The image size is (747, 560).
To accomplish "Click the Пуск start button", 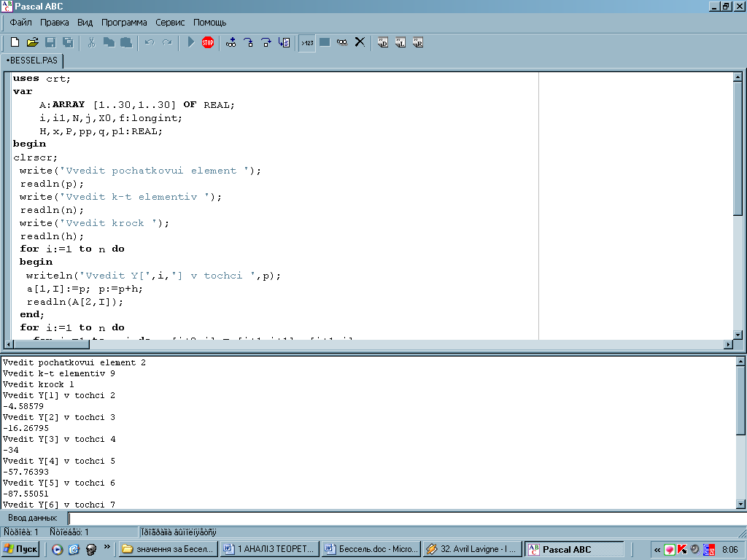I will point(21,549).
